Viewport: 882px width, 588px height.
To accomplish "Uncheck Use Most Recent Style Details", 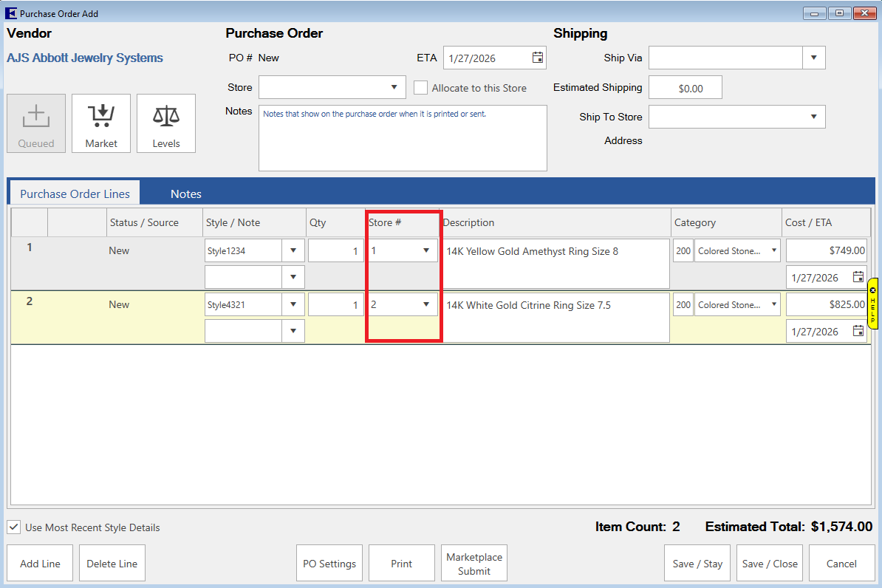I will click(14, 527).
